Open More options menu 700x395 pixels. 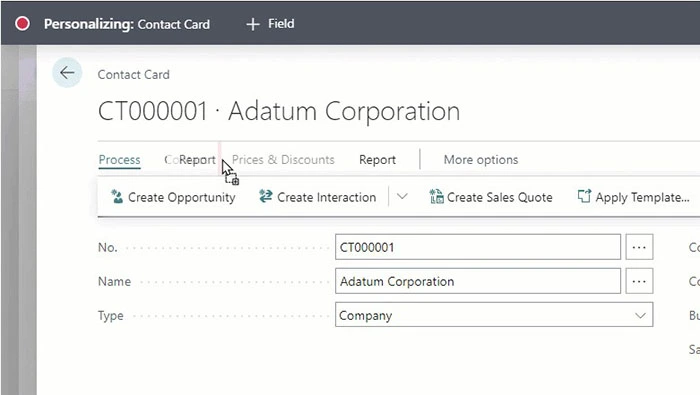(x=481, y=160)
